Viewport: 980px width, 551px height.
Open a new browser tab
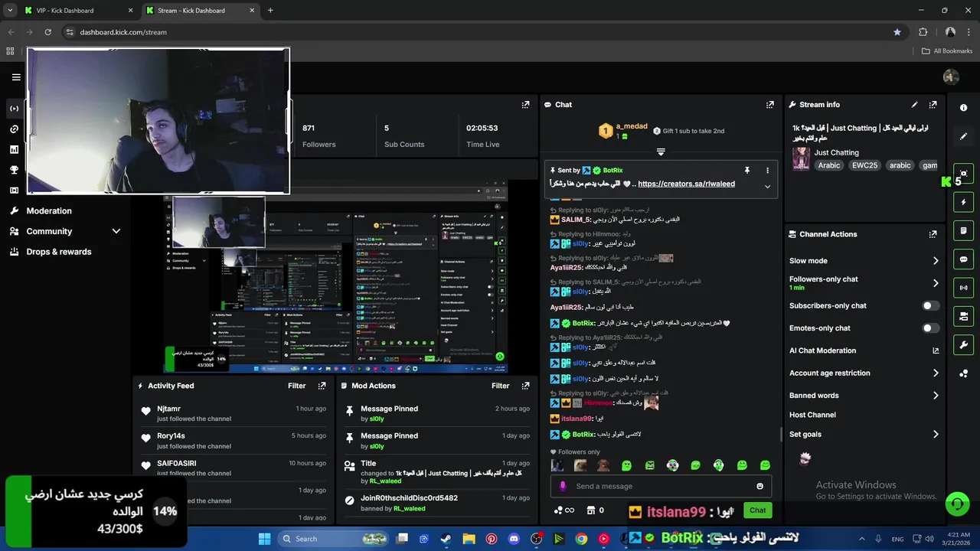(270, 11)
